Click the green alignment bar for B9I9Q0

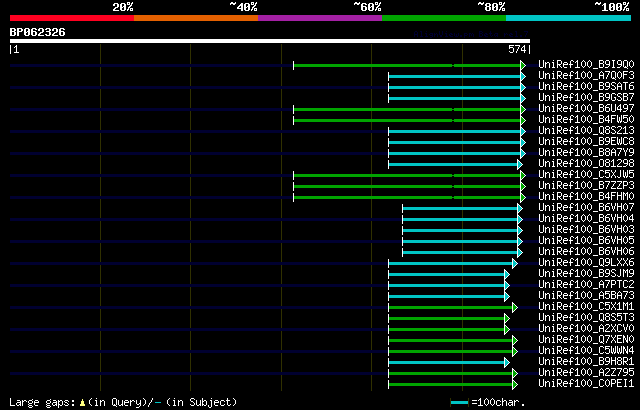click(407, 65)
